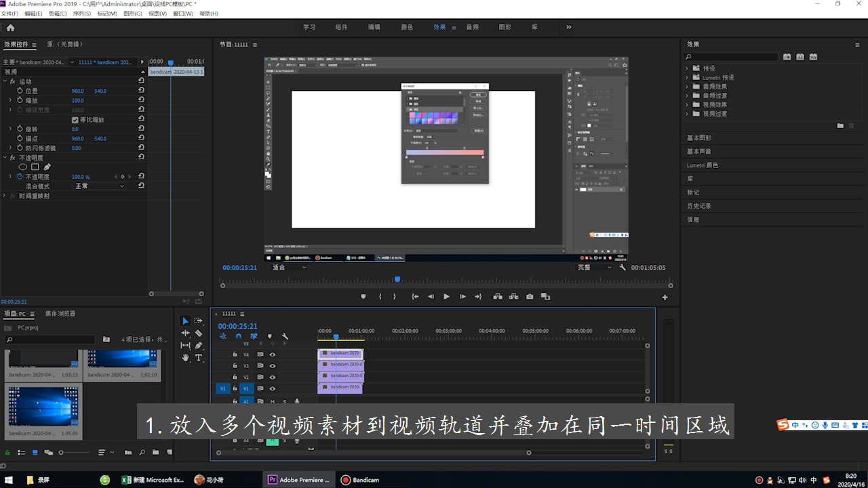Select the Pen tool in tools panel
This screenshot has height=488, width=868.
pyautogui.click(x=199, y=345)
